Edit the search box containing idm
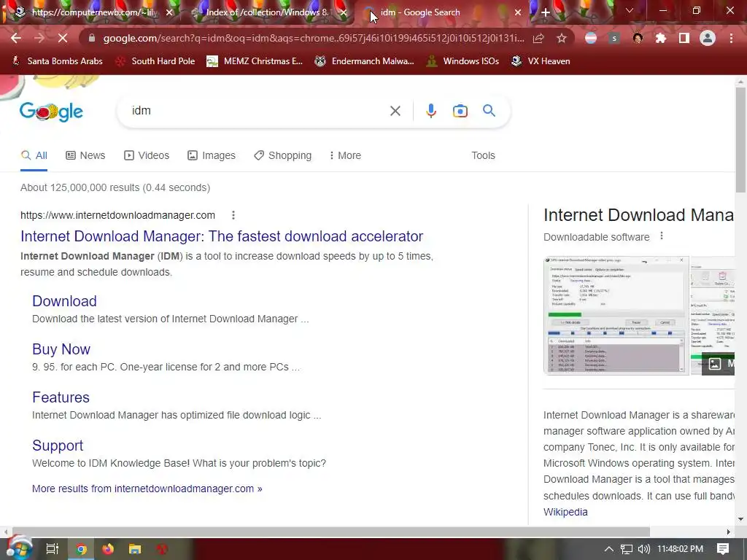Viewport: 747px width, 560px height. coord(258,111)
